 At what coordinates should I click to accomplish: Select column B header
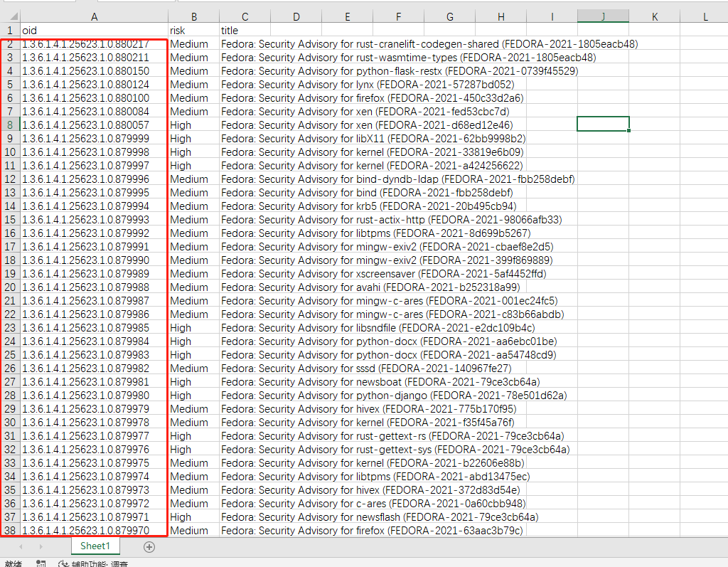coord(193,17)
